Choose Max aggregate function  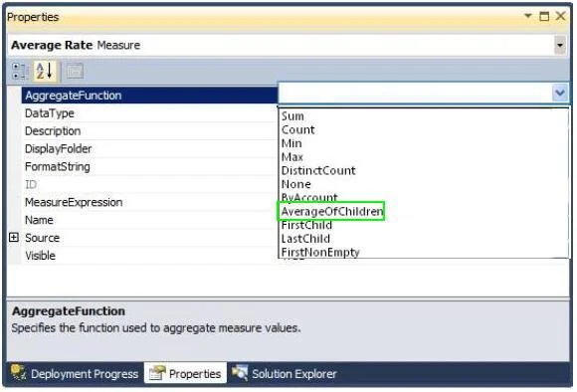point(292,157)
